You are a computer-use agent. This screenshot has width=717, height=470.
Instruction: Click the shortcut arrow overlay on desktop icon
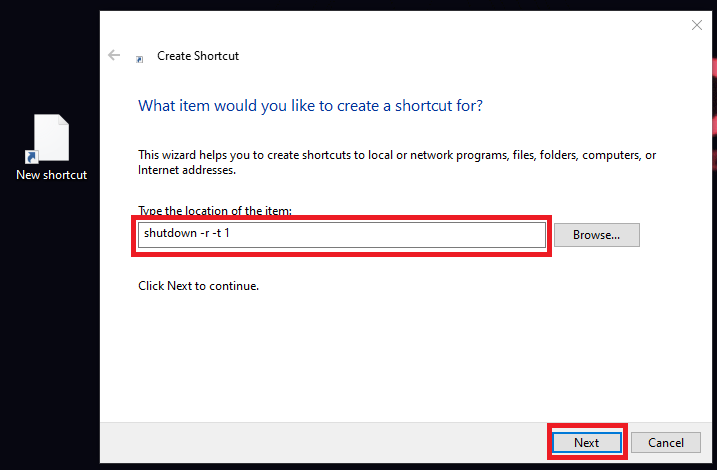pyautogui.click(x=31, y=157)
